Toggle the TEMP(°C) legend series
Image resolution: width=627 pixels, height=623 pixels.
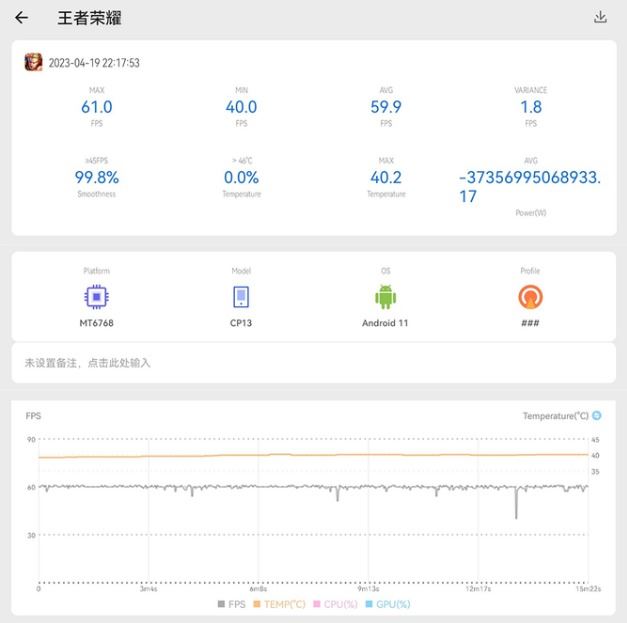[x=280, y=604]
